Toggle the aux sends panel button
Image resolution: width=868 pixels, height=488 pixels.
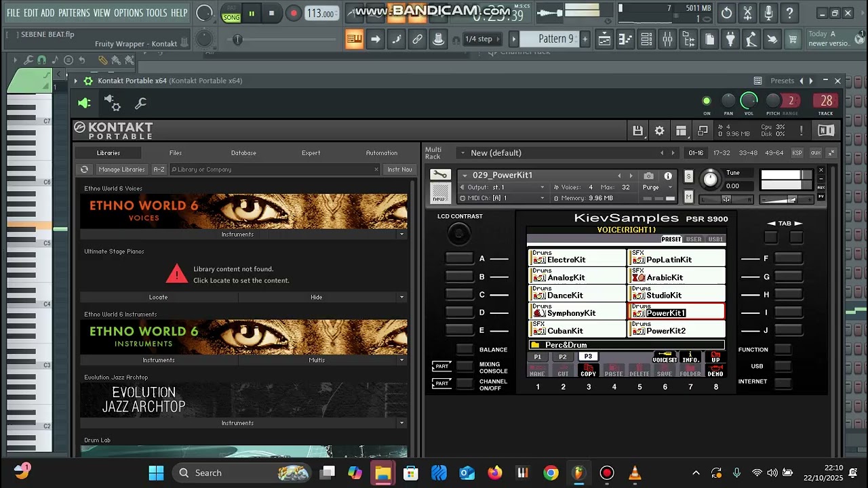tap(816, 152)
